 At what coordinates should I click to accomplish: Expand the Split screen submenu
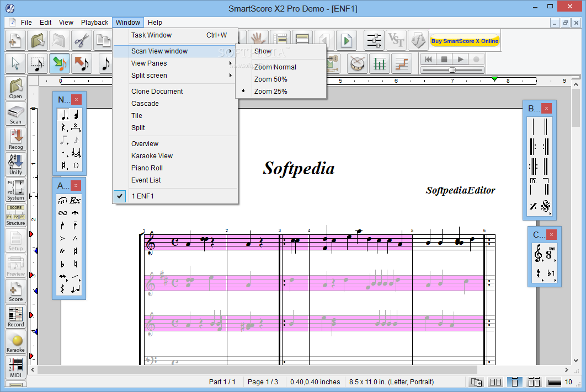pos(175,76)
